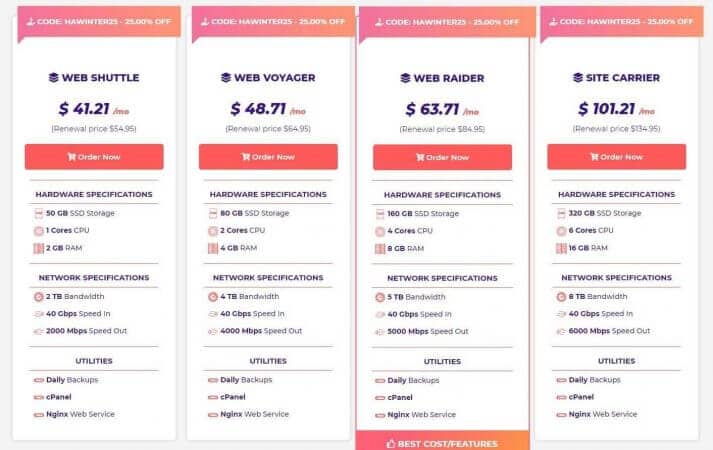Order the Site Carrier plan now
713x450 pixels.
(x=617, y=157)
